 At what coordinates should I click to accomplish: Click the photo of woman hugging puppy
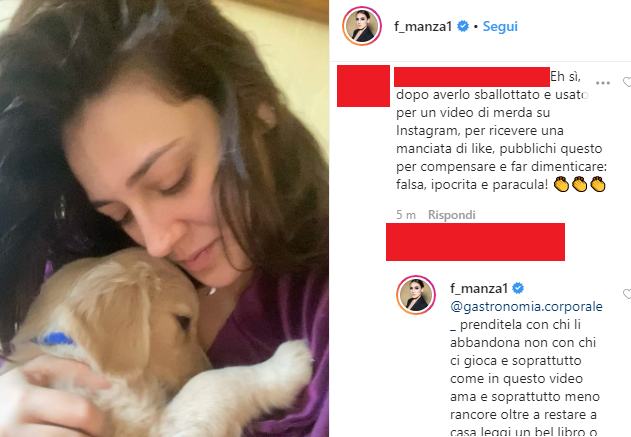coord(164,218)
